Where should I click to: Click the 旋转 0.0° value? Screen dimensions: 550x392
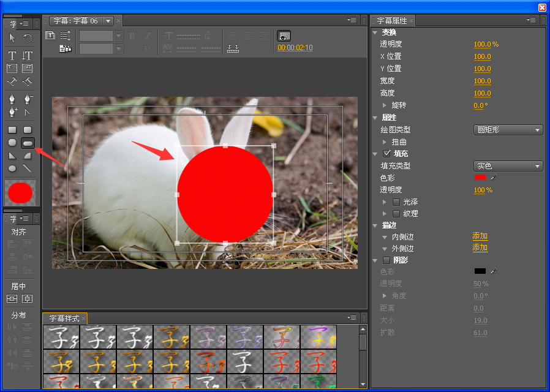point(481,105)
